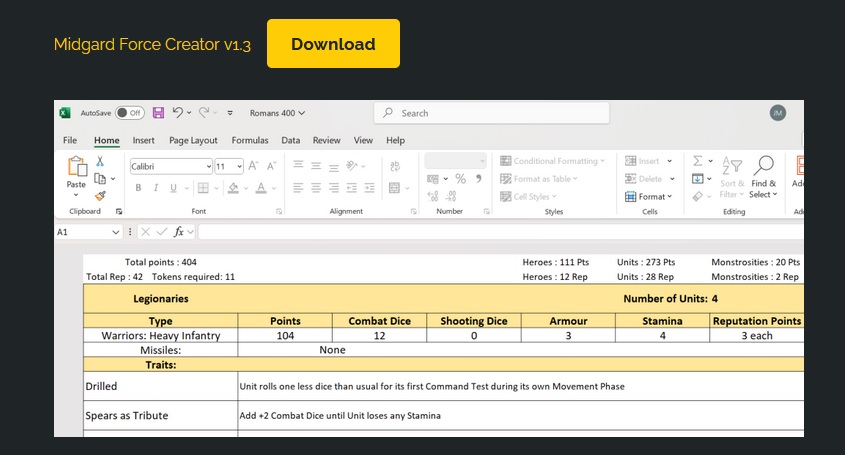Click the Align Left icon
Image resolution: width=845 pixels, height=455 pixels.
pos(298,188)
